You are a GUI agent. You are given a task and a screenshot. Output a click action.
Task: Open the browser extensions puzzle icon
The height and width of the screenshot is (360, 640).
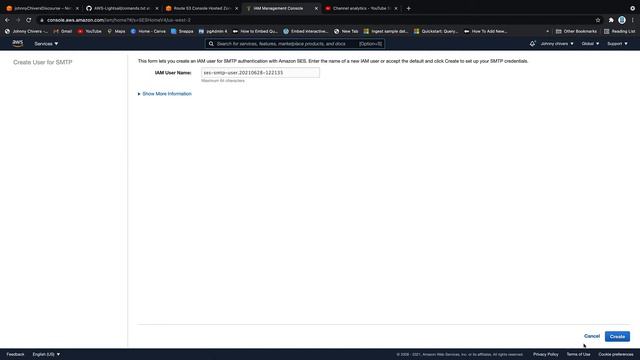[x=611, y=20]
